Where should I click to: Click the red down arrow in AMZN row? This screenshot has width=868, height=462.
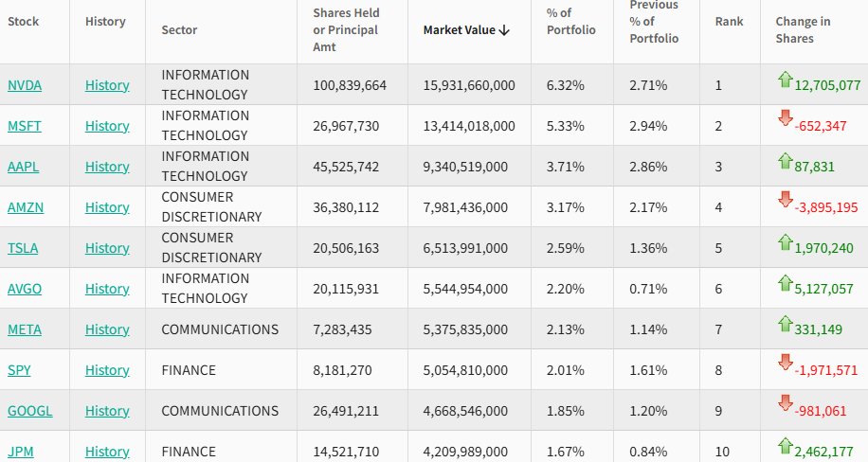coord(784,200)
